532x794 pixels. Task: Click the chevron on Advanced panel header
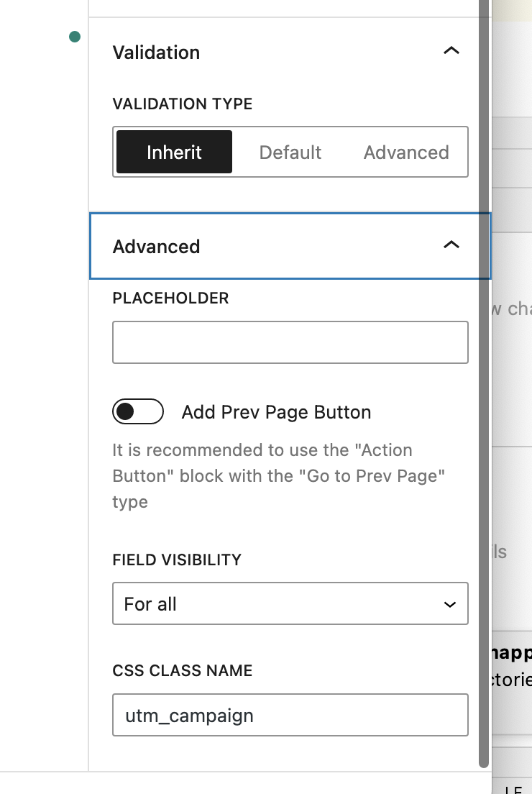tap(451, 245)
